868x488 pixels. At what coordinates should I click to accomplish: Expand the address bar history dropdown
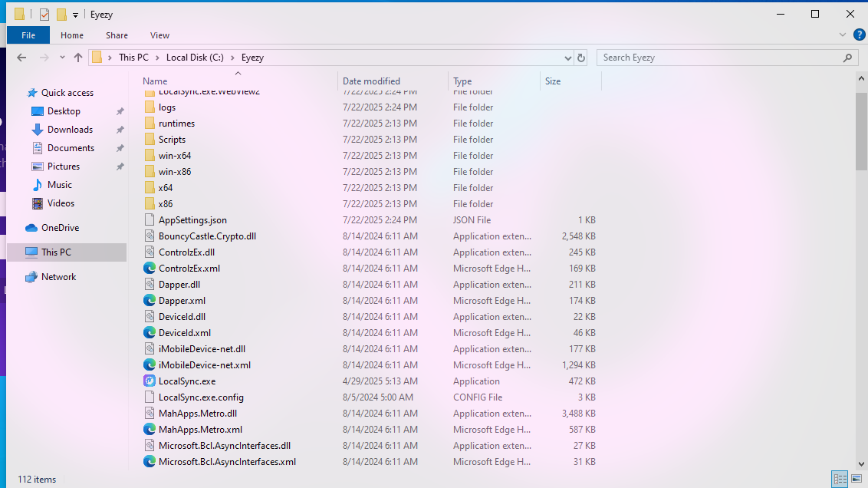click(568, 58)
